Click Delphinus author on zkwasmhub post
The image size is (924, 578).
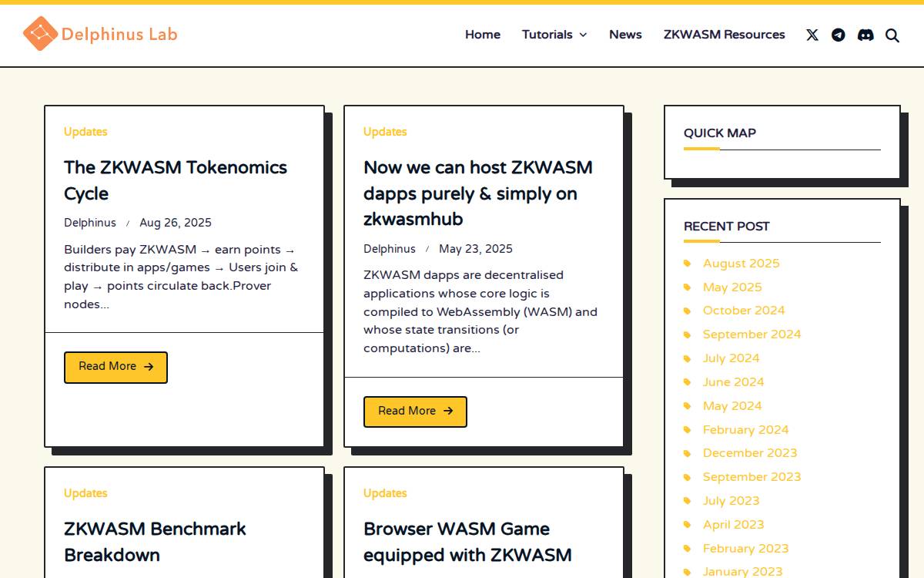390,249
